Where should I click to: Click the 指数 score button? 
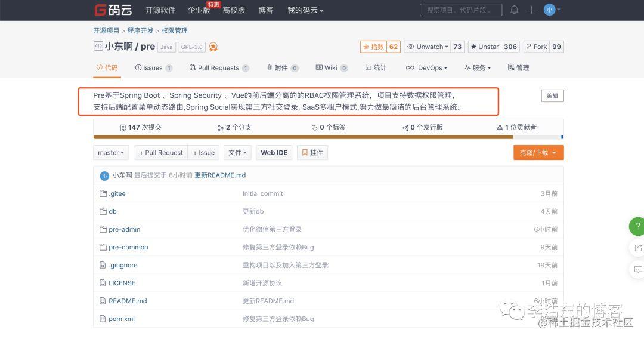373,47
